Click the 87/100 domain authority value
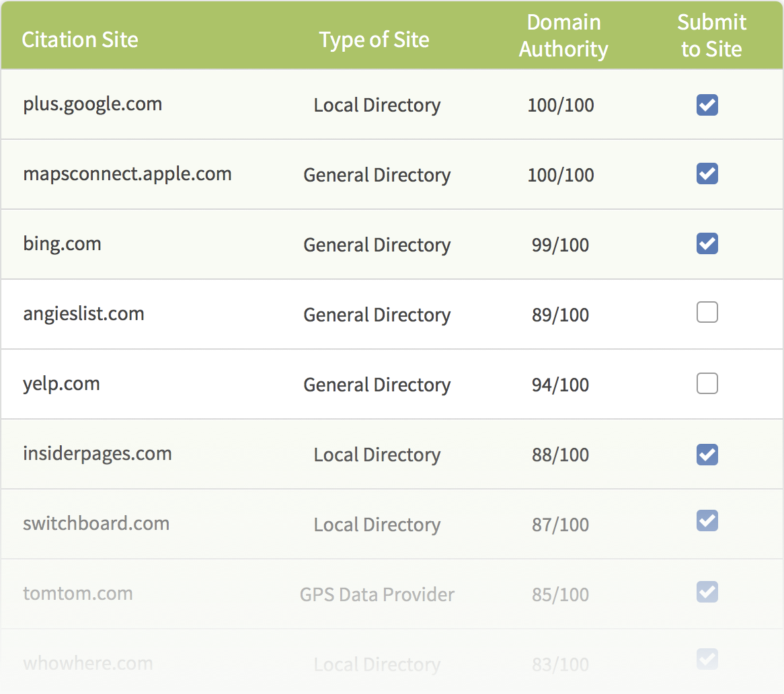Screen dimensions: 784x694 click(560, 525)
